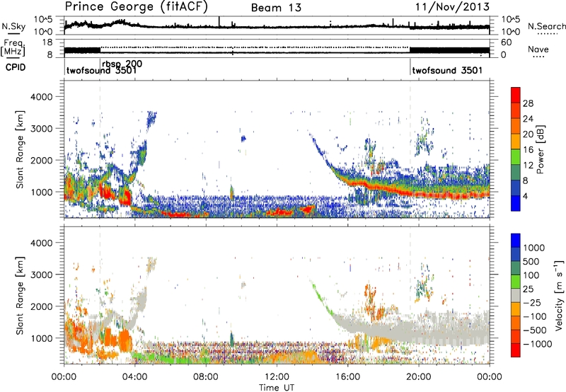The height and width of the screenshot is (392, 566).
Task: Click the 'twofsound 3501' label at start of day
Action: 101,71
